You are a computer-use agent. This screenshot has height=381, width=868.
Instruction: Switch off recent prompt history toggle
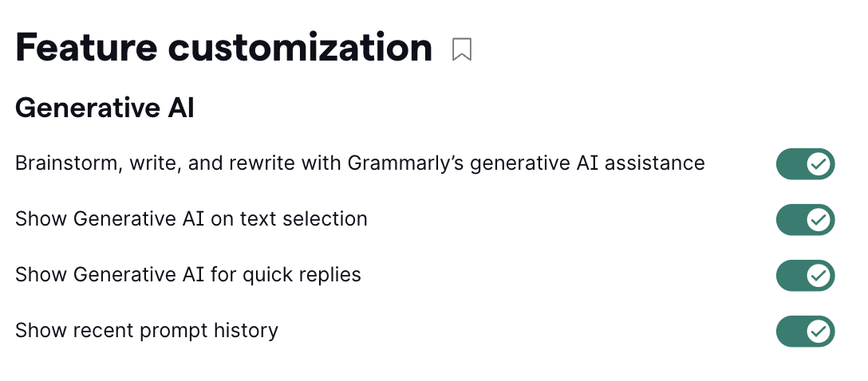coord(804,332)
